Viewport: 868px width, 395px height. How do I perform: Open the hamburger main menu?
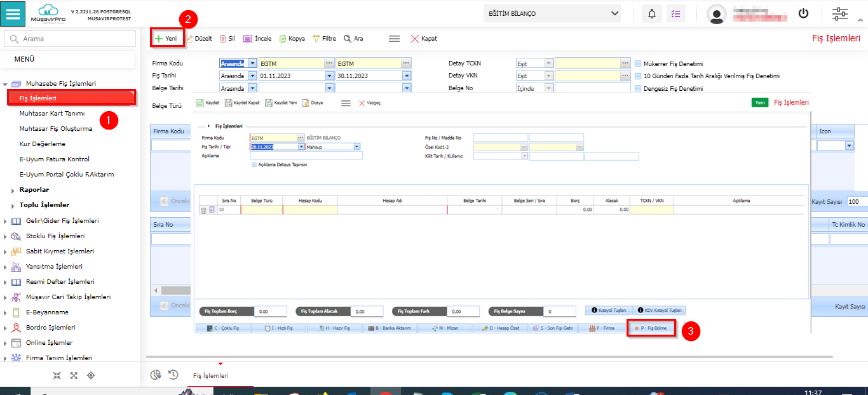tap(13, 13)
